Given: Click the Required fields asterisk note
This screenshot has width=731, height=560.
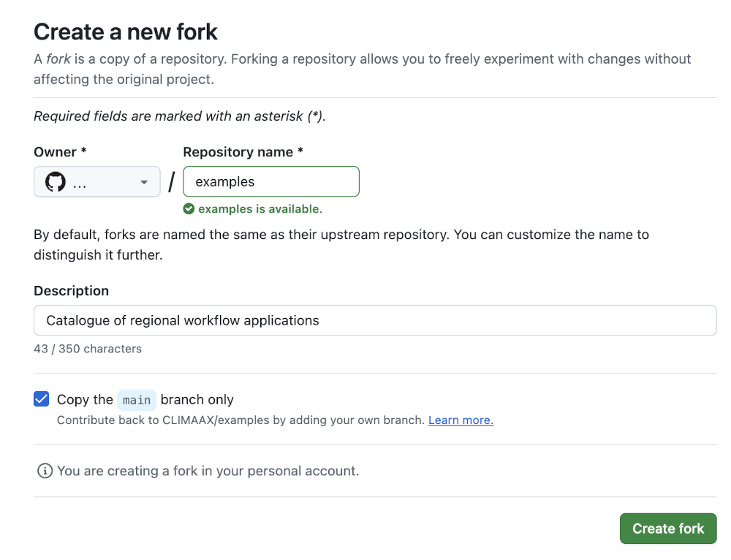Looking at the screenshot, I should [179, 116].
